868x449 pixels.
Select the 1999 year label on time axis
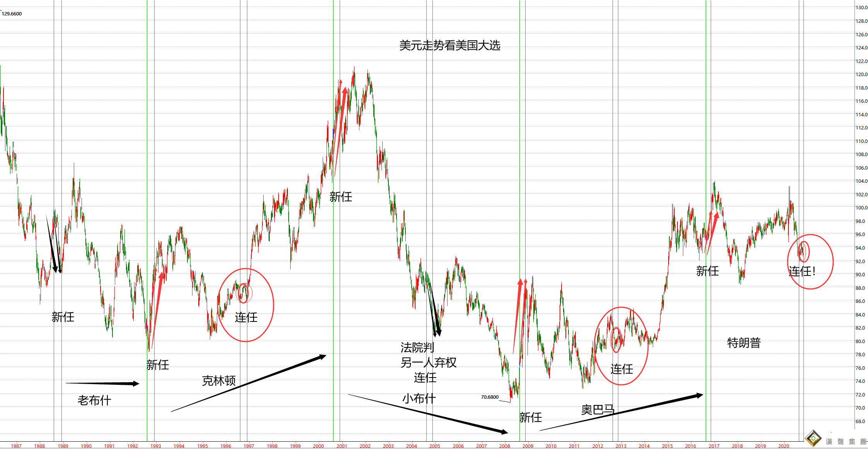(x=295, y=446)
